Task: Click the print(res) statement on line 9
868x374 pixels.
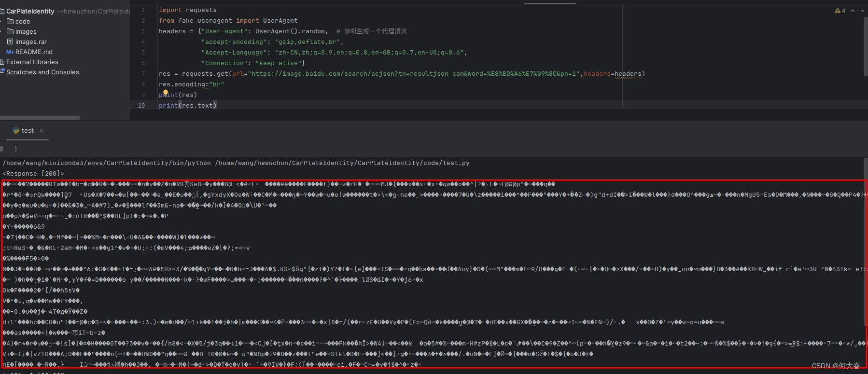Action: point(178,95)
